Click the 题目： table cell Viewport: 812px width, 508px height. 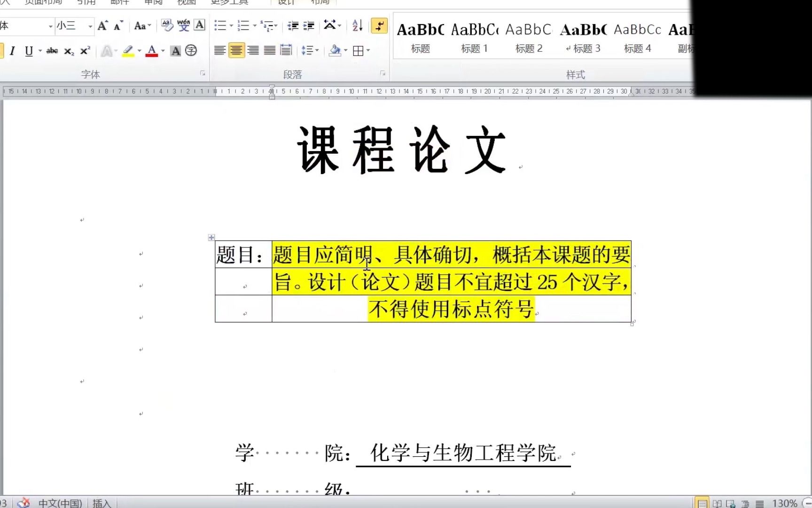[x=243, y=254]
